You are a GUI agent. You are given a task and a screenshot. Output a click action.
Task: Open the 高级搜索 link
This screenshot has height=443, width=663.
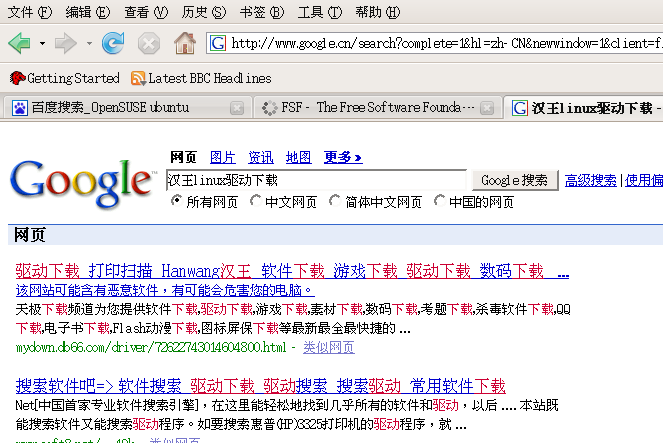pos(590,180)
